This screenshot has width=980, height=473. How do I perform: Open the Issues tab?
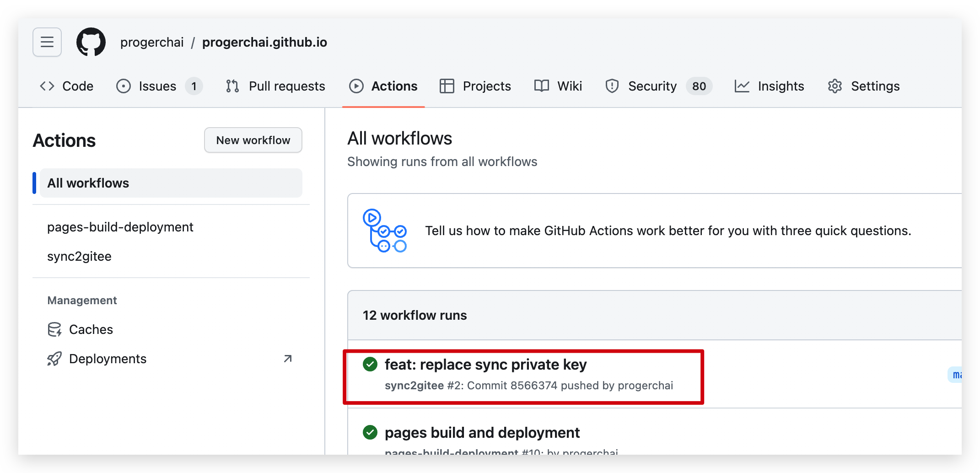[x=159, y=86]
